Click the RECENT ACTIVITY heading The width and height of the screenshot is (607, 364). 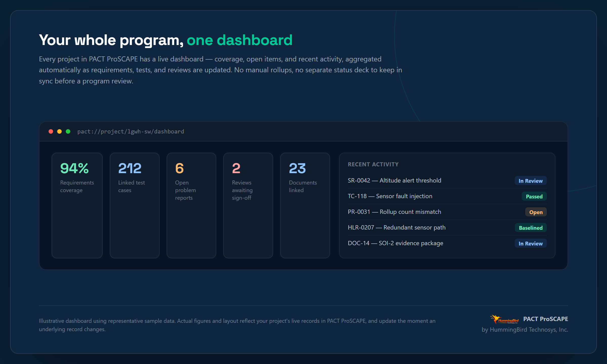click(373, 164)
